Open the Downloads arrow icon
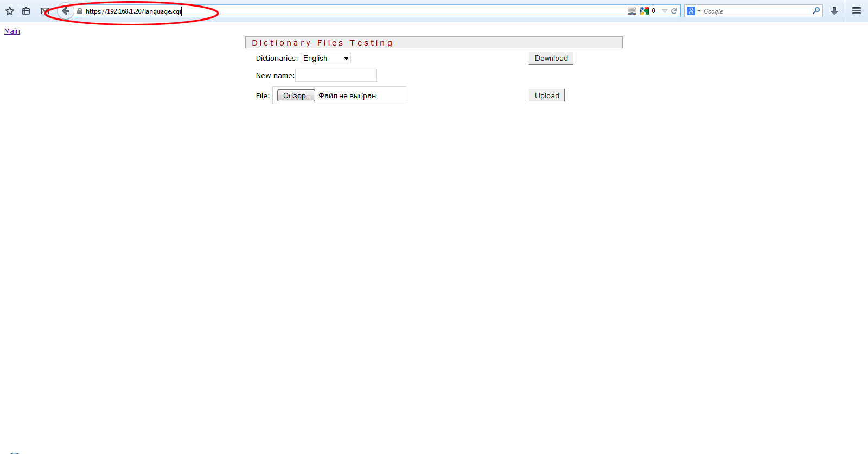The width and height of the screenshot is (868, 454). tap(834, 11)
